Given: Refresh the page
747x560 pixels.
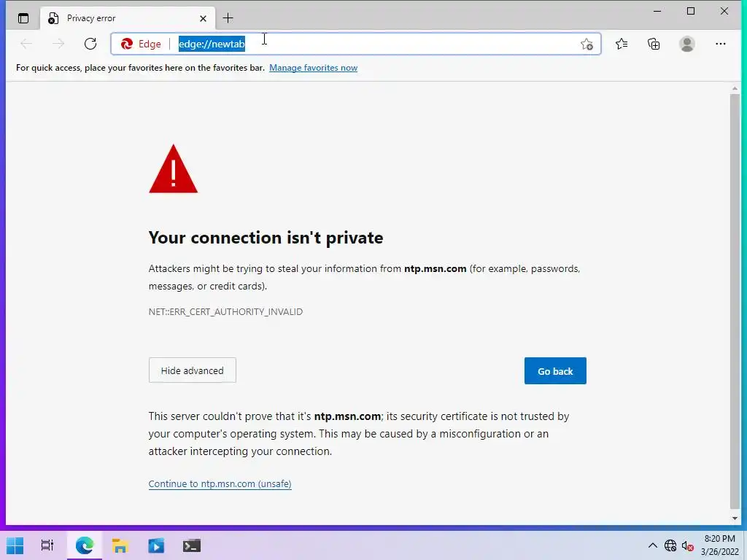Looking at the screenshot, I should tap(90, 44).
